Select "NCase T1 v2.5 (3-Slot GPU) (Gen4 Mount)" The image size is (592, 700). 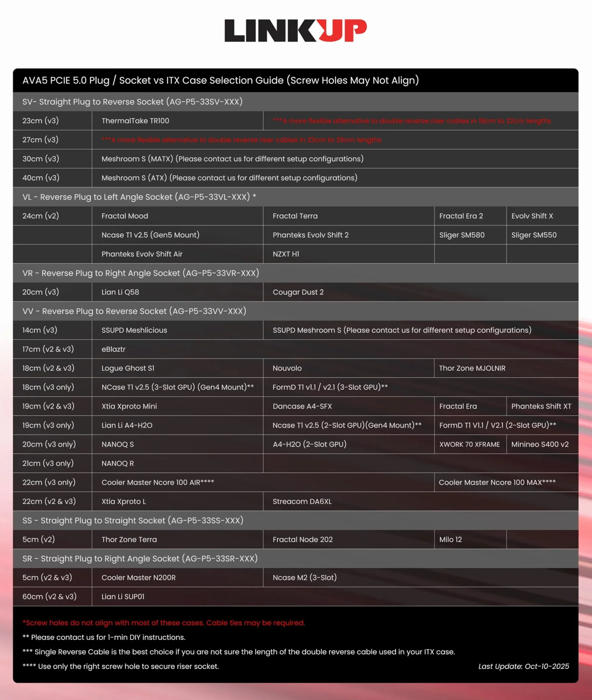178,387
